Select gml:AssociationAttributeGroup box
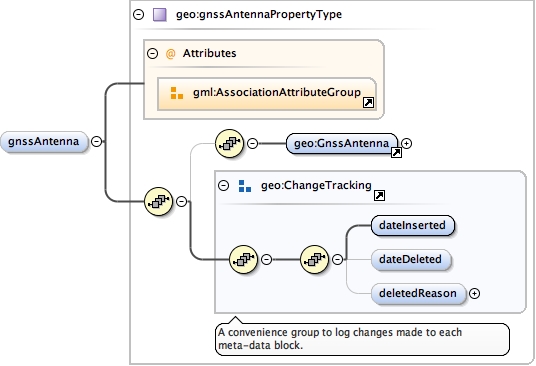The width and height of the screenshot is (536, 366). pos(267,94)
